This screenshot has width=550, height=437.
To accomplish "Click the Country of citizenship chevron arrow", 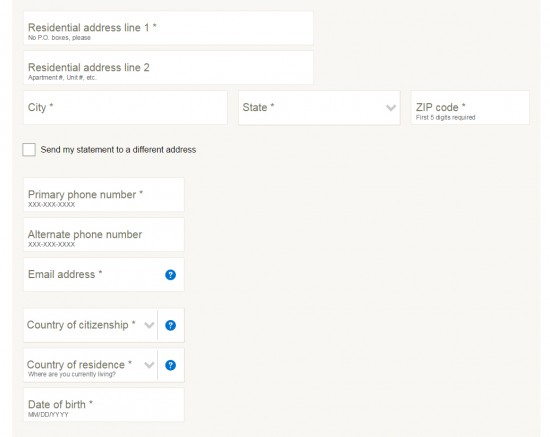I will 149,325.
